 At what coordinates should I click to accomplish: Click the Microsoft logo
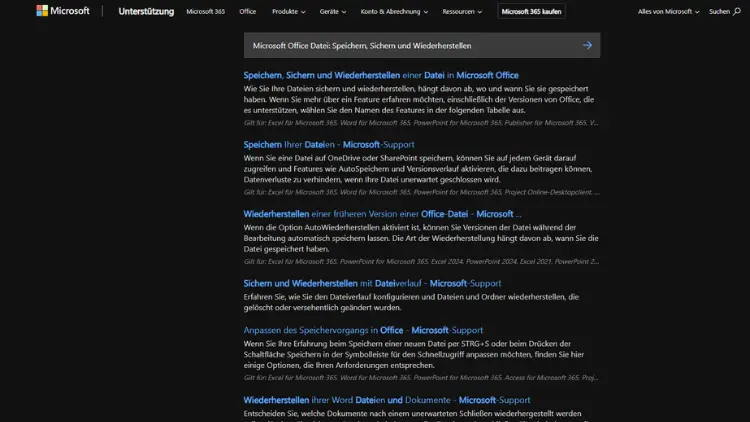click(63, 11)
